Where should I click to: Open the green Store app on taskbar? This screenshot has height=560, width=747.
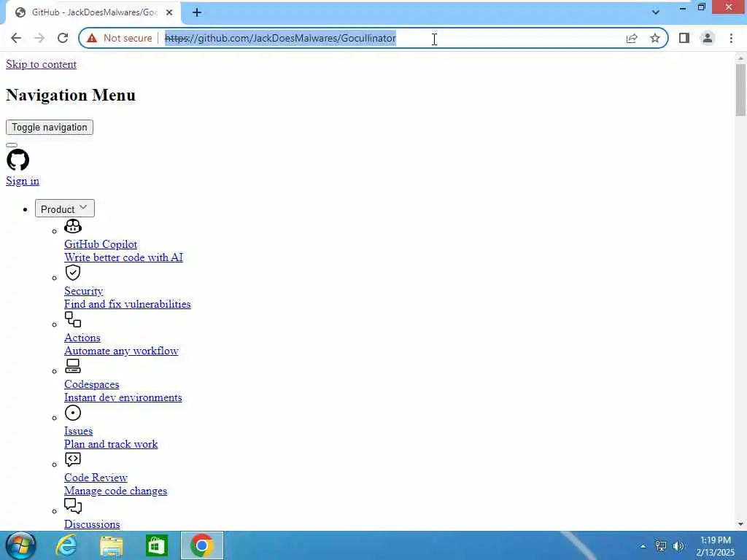[157, 545]
